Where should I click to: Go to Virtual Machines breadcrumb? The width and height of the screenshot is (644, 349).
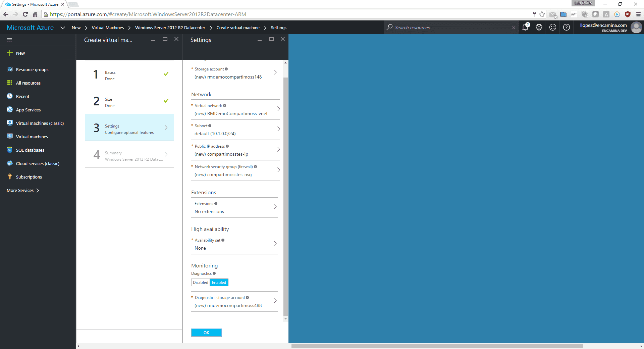click(x=108, y=28)
